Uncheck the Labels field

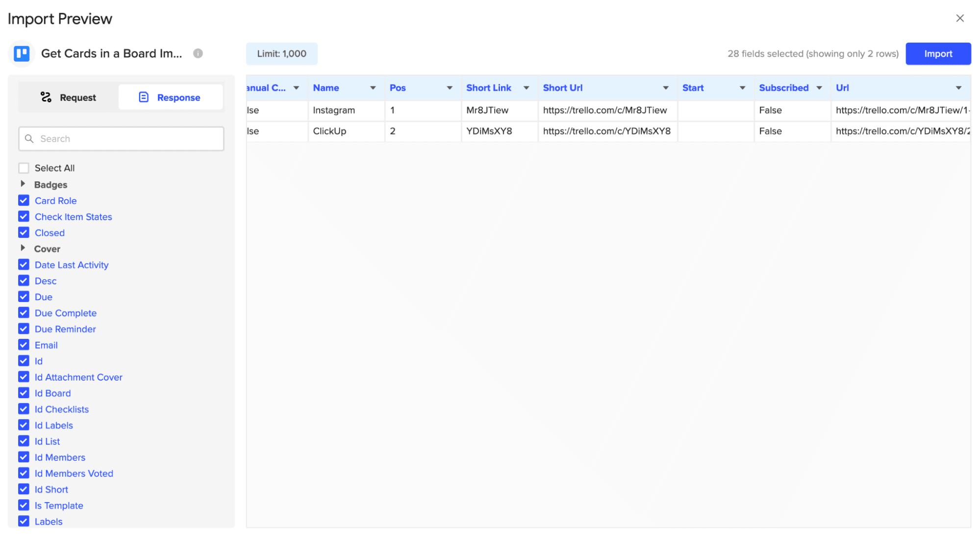[24, 521]
